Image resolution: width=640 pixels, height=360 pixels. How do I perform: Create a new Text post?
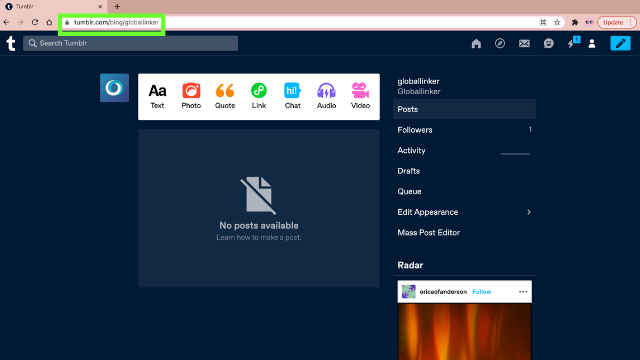point(157,96)
